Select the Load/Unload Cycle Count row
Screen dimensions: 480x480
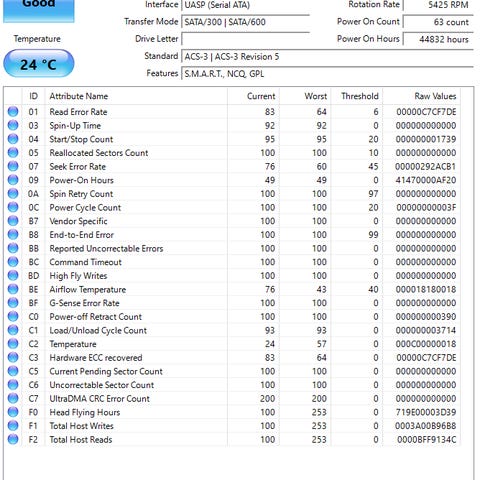tap(233, 330)
